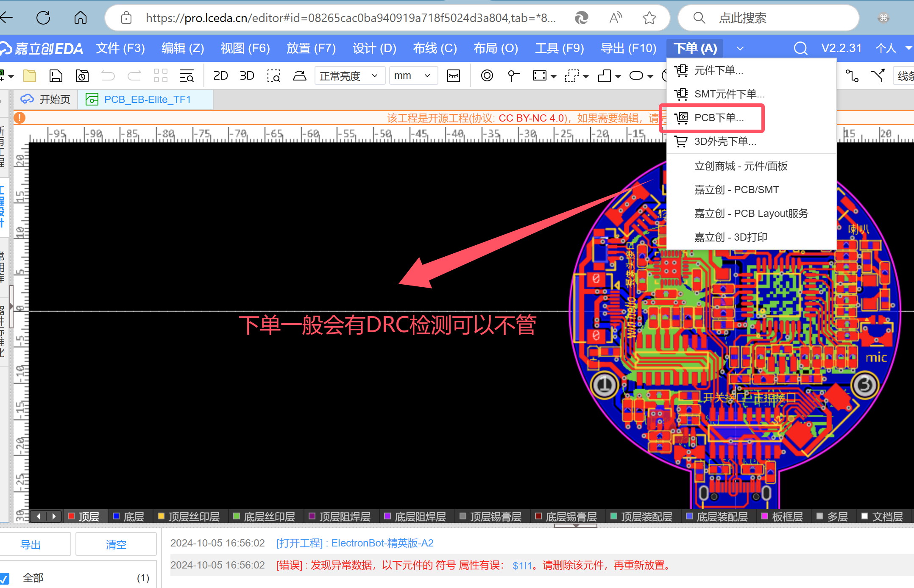Open the 正常亮度 brightness dropdown
The height and width of the screenshot is (588, 914).
click(350, 76)
